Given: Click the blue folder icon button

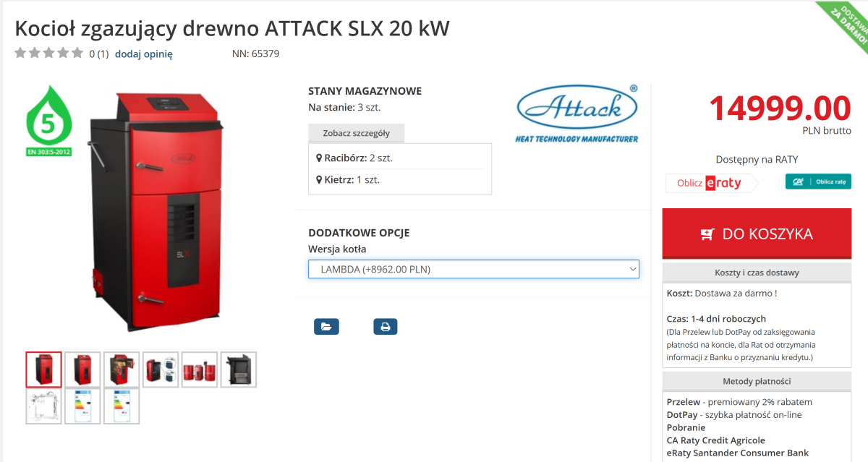Looking at the screenshot, I should point(326,327).
